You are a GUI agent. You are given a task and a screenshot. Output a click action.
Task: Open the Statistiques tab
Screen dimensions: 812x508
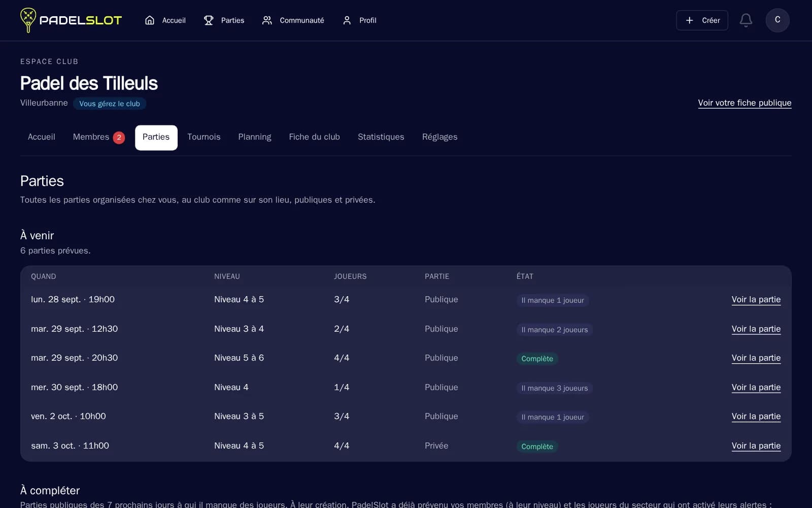coord(381,137)
